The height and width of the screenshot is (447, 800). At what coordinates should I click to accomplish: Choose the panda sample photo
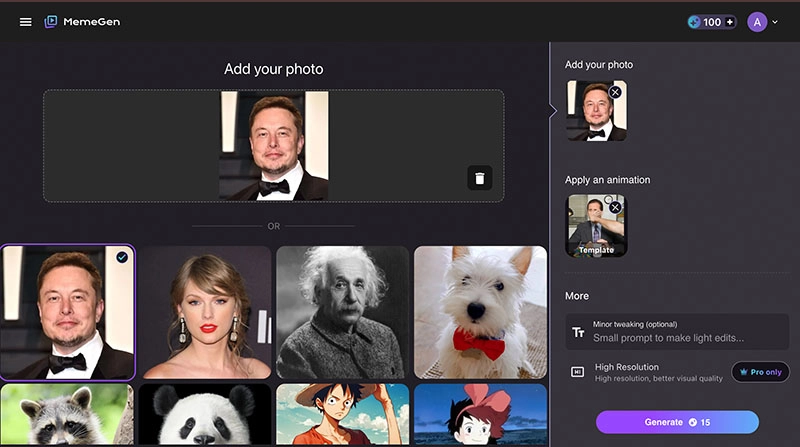(205, 414)
